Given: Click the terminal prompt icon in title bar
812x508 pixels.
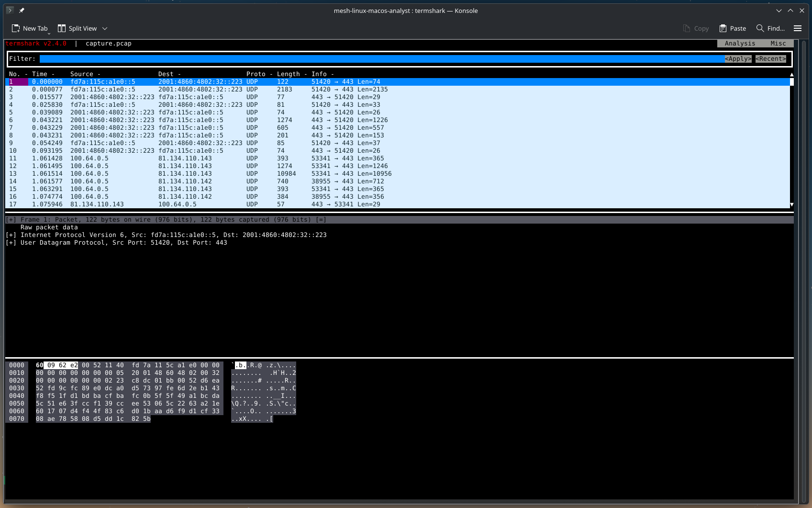Looking at the screenshot, I should pos(10,11).
